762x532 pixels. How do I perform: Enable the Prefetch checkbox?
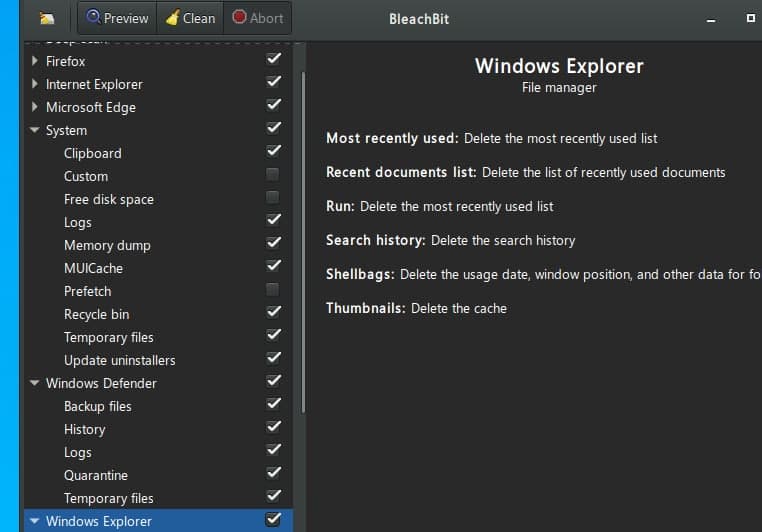[273, 290]
